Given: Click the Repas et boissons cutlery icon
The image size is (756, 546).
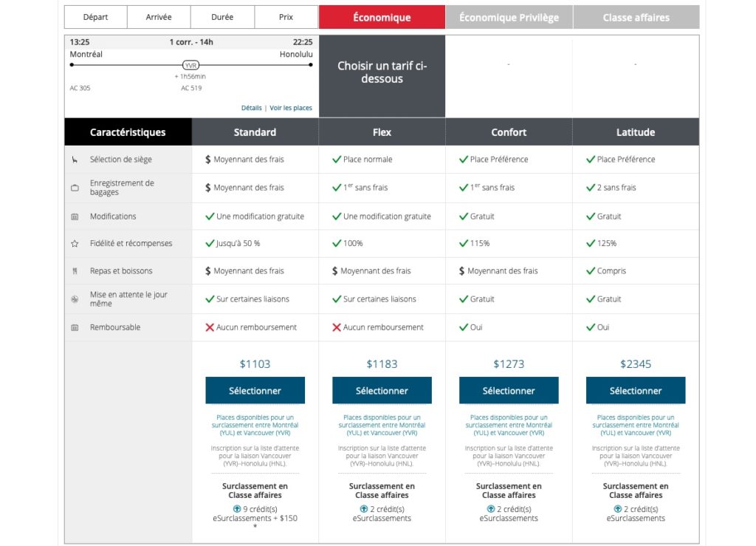Looking at the screenshot, I should pos(75,271).
